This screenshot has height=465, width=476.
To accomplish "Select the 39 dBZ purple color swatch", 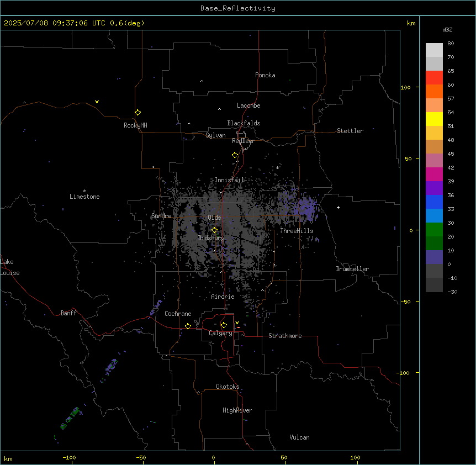I will pyautogui.click(x=434, y=188).
